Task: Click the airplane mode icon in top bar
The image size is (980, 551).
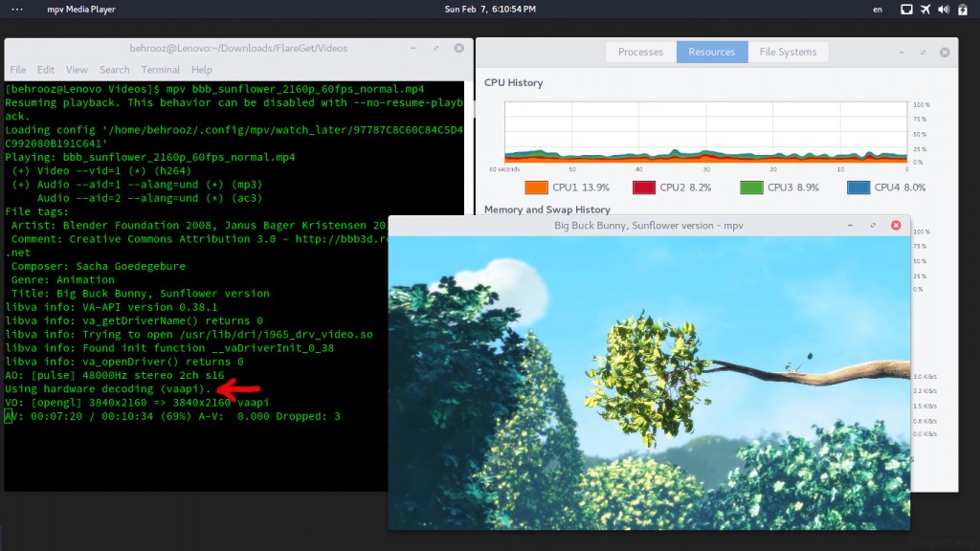Action: (925, 10)
